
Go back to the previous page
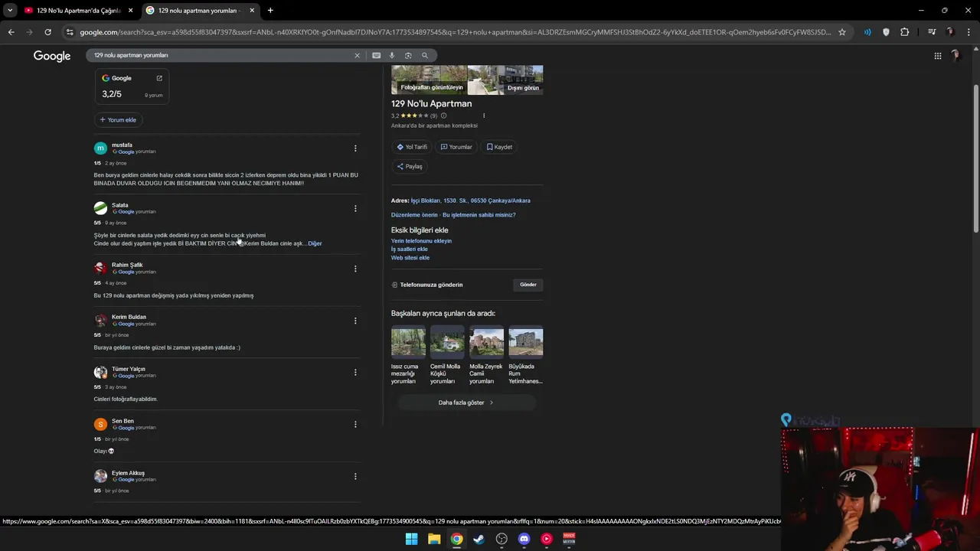tap(11, 32)
